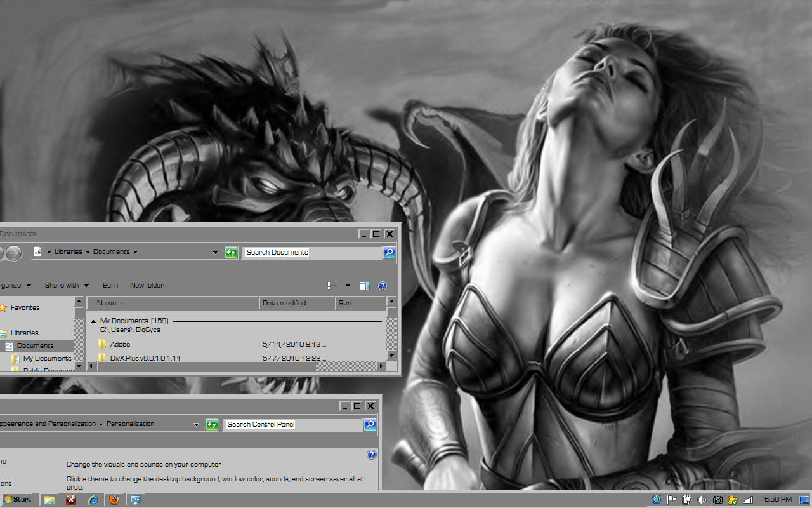Create a New folder
The width and height of the screenshot is (812, 508).
[x=147, y=285]
